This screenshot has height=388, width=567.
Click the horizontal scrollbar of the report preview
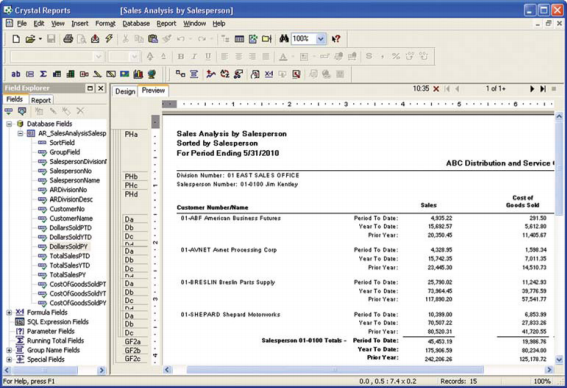358,370
